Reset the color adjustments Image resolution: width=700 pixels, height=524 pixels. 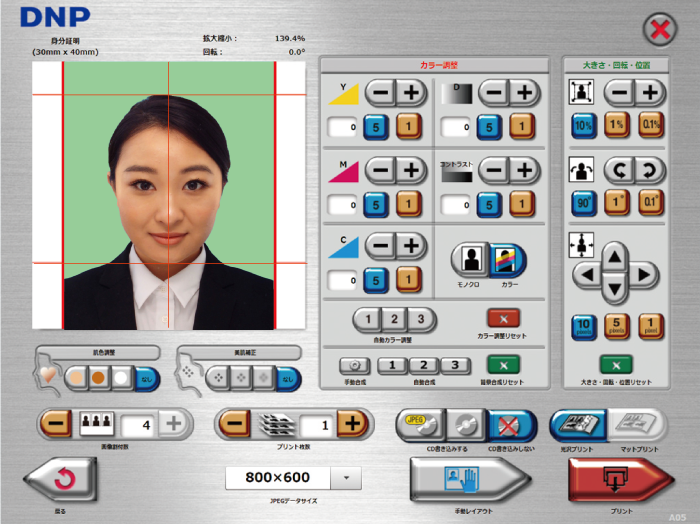pos(503,318)
